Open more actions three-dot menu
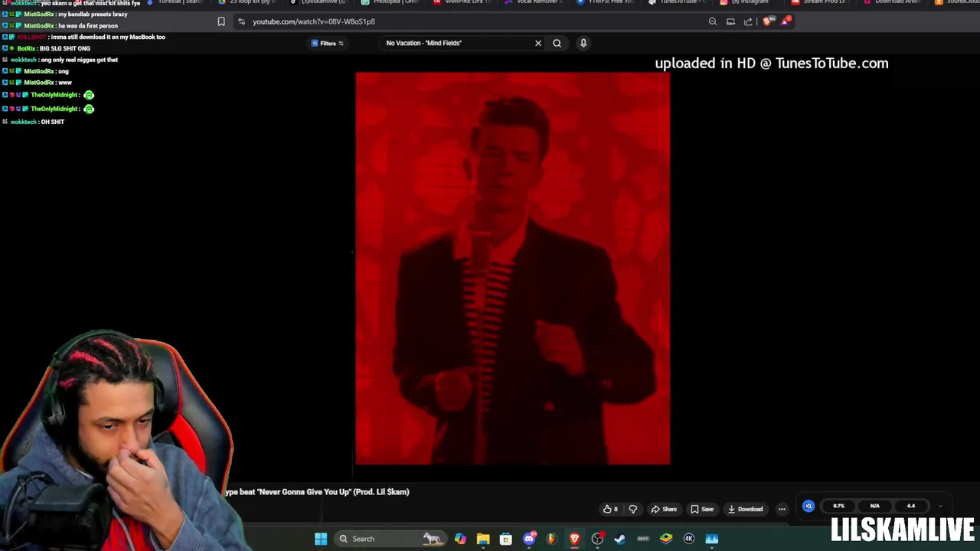This screenshot has height=551, width=980. (782, 509)
